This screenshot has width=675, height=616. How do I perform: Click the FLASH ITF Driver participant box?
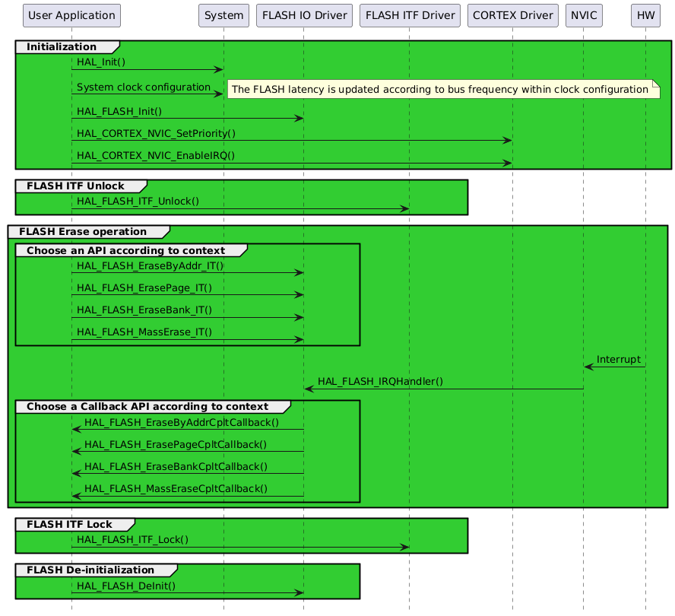(x=410, y=15)
